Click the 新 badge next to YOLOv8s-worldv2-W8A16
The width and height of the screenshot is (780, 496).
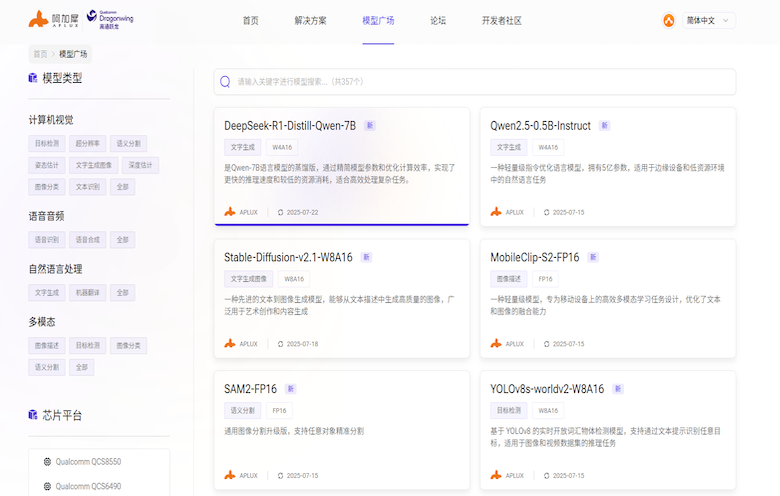[x=618, y=389]
